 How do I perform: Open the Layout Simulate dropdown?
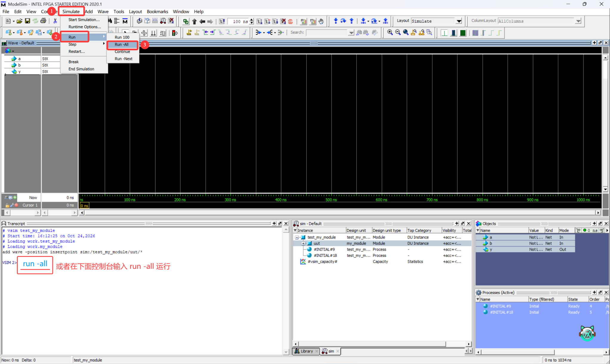(459, 21)
